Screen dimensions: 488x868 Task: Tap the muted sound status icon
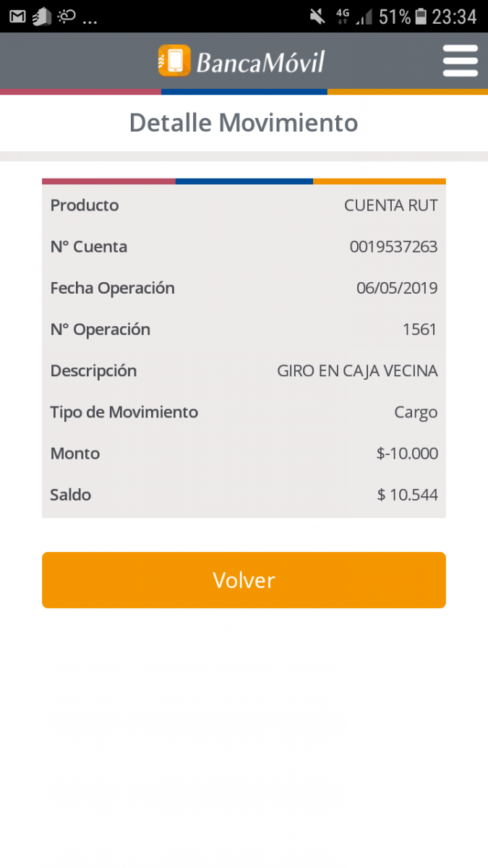(317, 17)
